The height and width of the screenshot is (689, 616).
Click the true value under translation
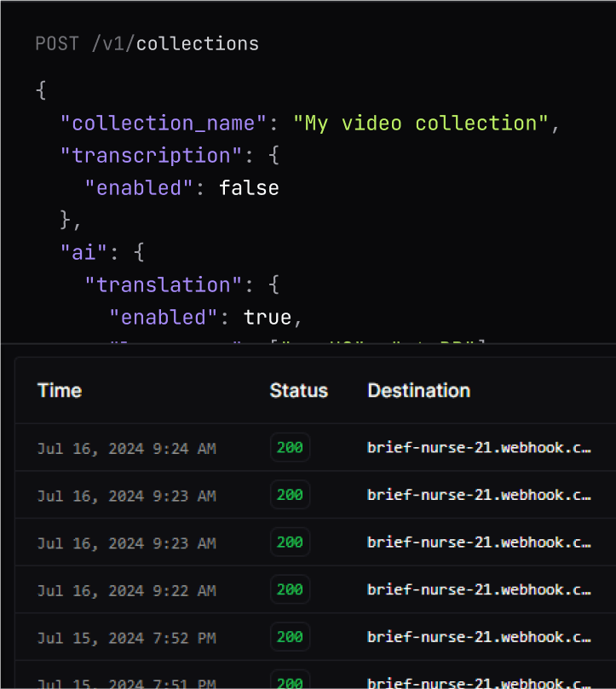(x=268, y=318)
